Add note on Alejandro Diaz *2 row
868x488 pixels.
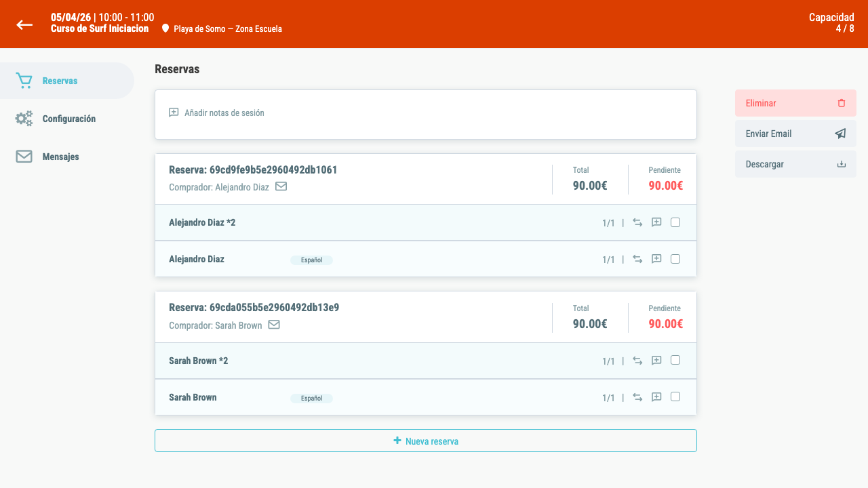(x=656, y=222)
